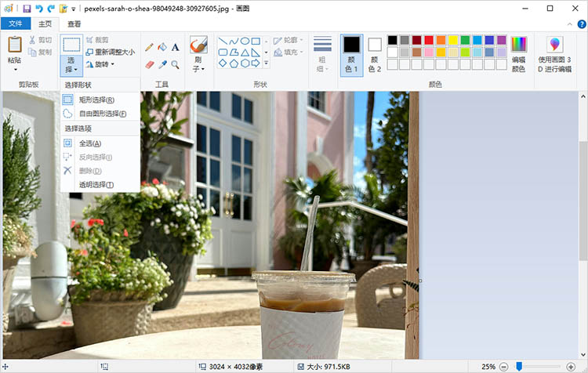The width and height of the screenshot is (588, 373).
Task: Click the zoom in plus button
Action: tap(570, 367)
